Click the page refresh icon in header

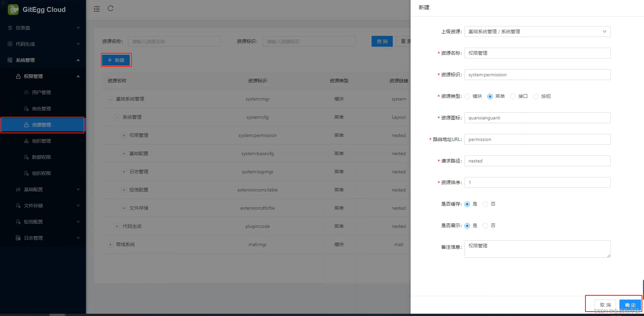coord(110,9)
